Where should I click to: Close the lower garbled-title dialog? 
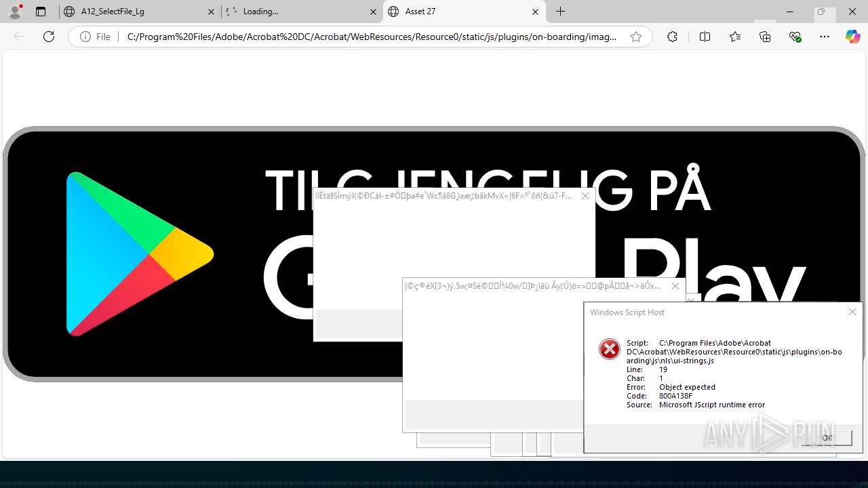click(x=675, y=286)
